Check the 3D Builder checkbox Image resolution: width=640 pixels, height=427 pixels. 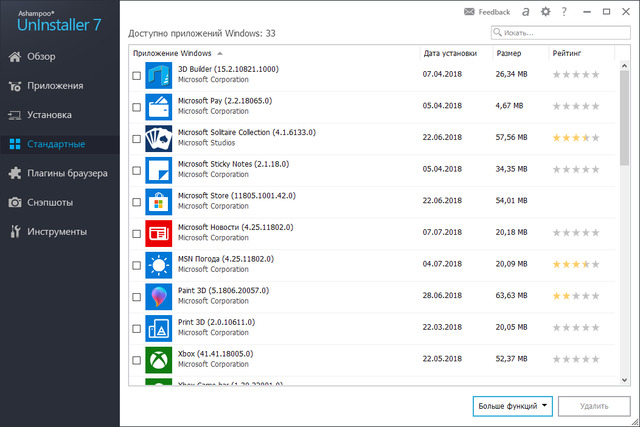pos(136,76)
